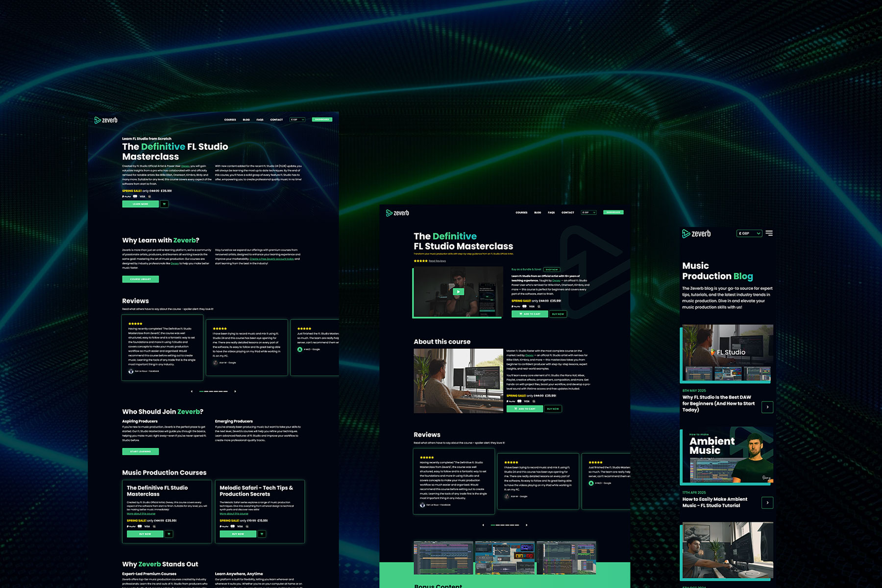
Task: Click the Dashboard button on the course page
Action: (613, 212)
